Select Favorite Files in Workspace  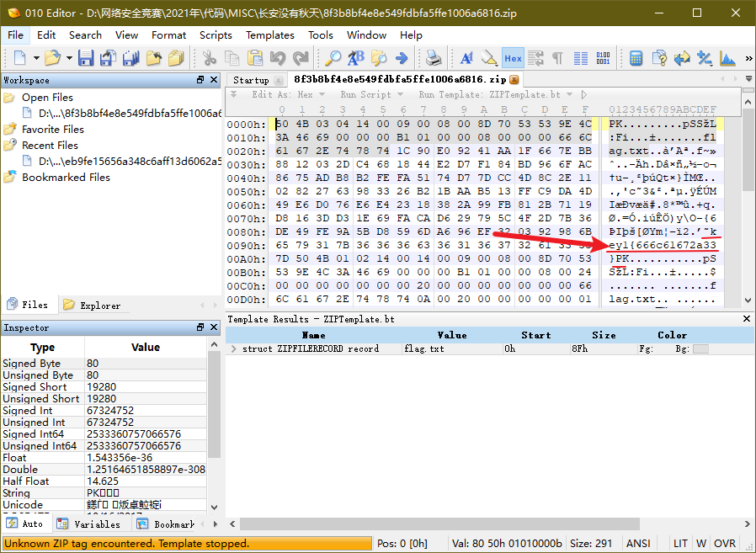click(53, 130)
